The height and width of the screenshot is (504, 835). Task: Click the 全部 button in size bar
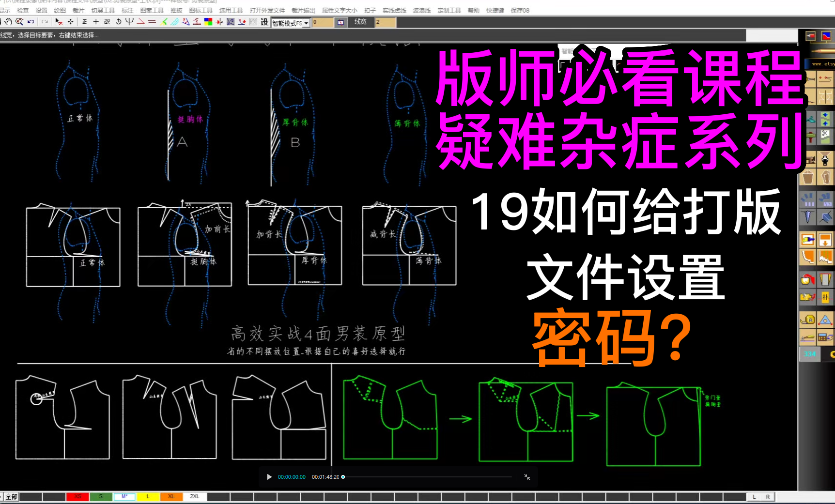[x=11, y=497]
